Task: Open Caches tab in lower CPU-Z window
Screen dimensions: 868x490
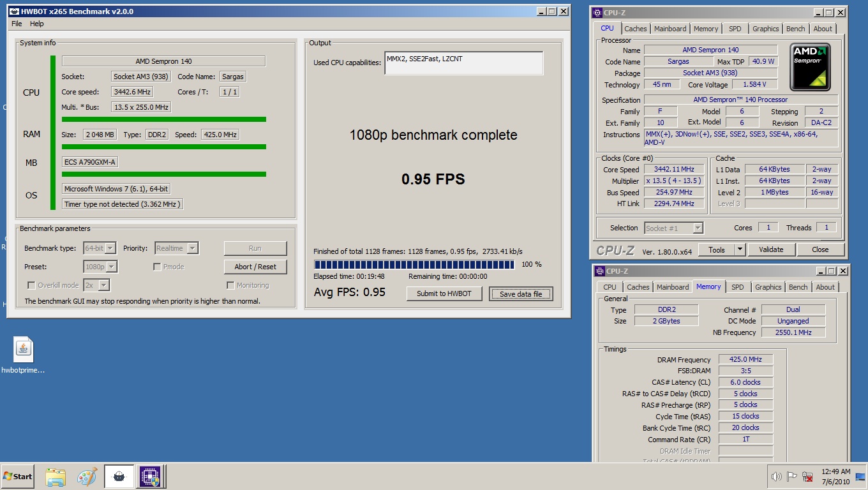Action: pyautogui.click(x=638, y=287)
